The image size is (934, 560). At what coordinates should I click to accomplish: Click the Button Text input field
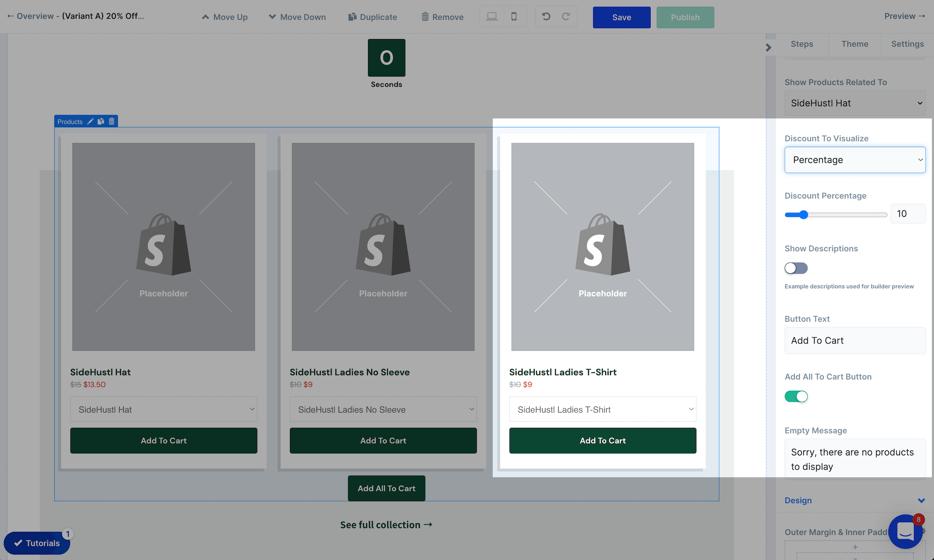click(855, 341)
